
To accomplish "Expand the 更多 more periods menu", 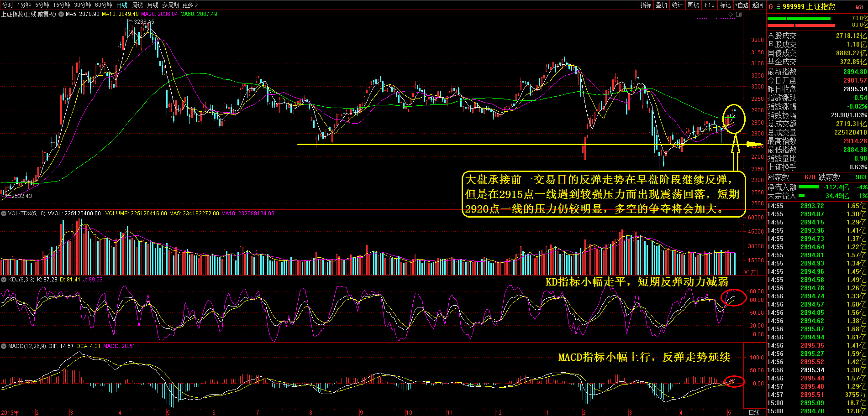I will pyautogui.click(x=190, y=5).
